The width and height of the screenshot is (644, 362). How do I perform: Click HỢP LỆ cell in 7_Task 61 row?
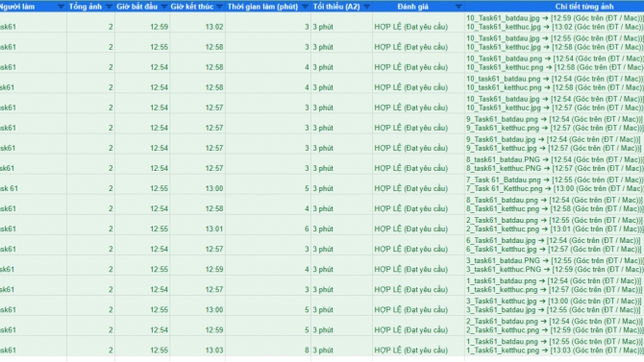418,184
